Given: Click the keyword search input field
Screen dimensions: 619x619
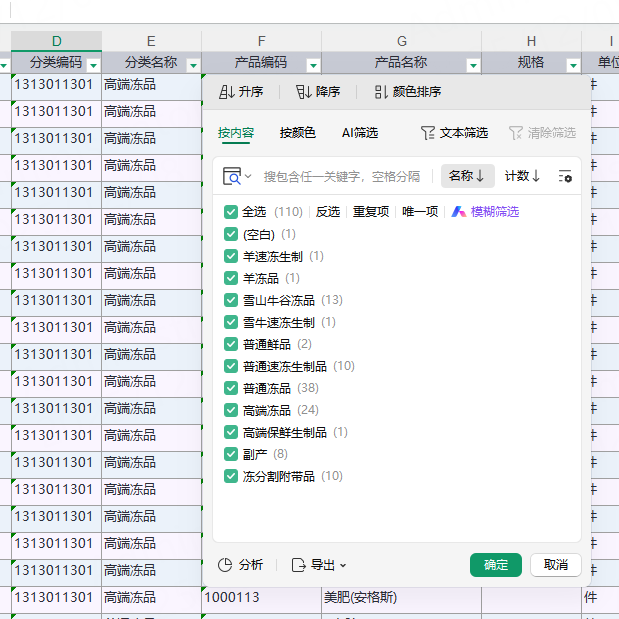Looking at the screenshot, I should click(342, 176).
